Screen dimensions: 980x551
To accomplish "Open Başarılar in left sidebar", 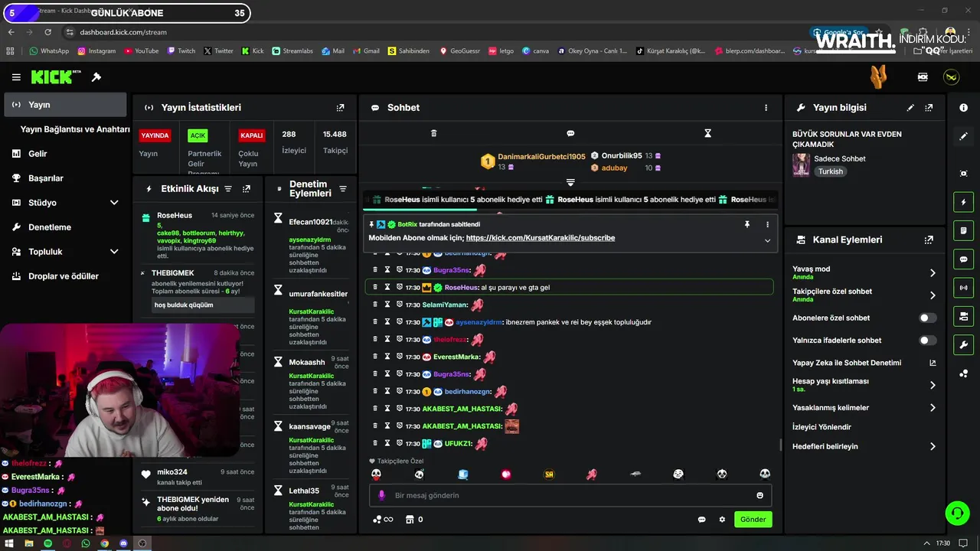I will tap(65, 178).
